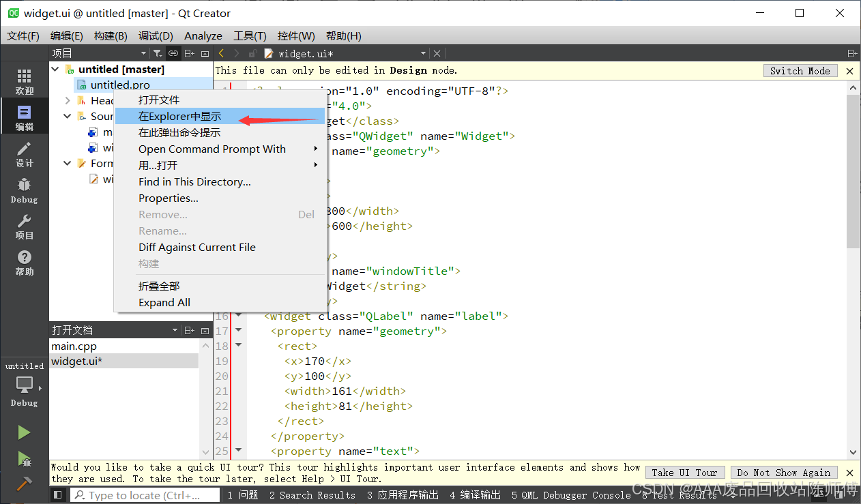Screen dimensions: 861x504
Task: Open the Debug mode in sidebar
Action: coord(24,190)
